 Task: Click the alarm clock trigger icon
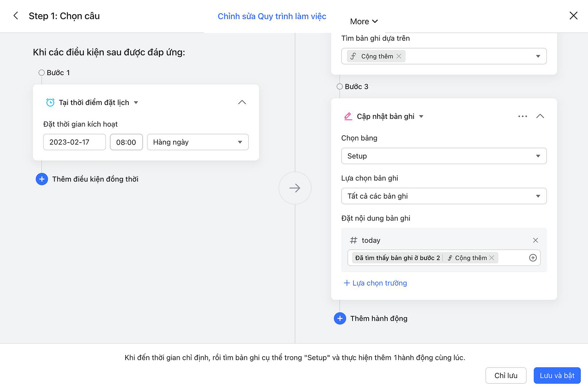(x=50, y=103)
